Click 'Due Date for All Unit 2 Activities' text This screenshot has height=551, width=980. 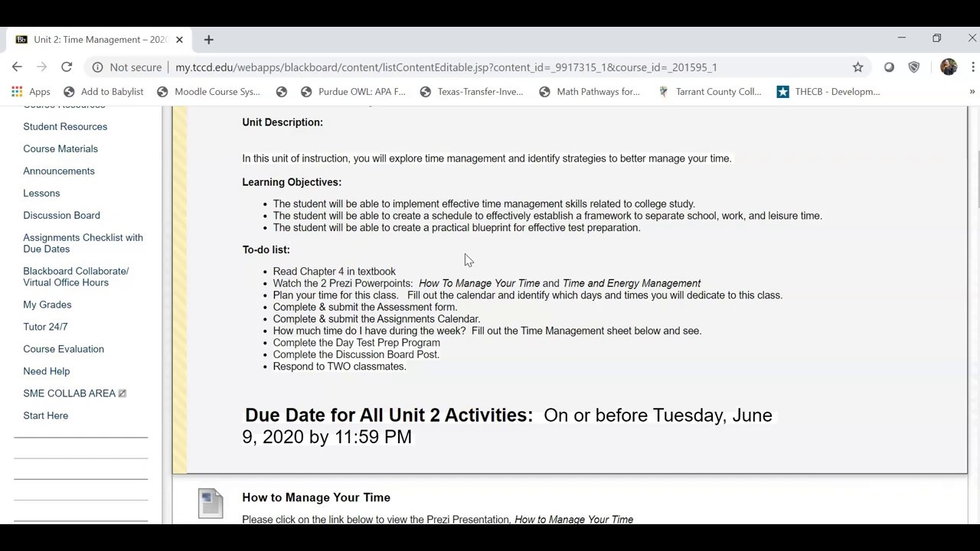pyautogui.click(x=389, y=415)
